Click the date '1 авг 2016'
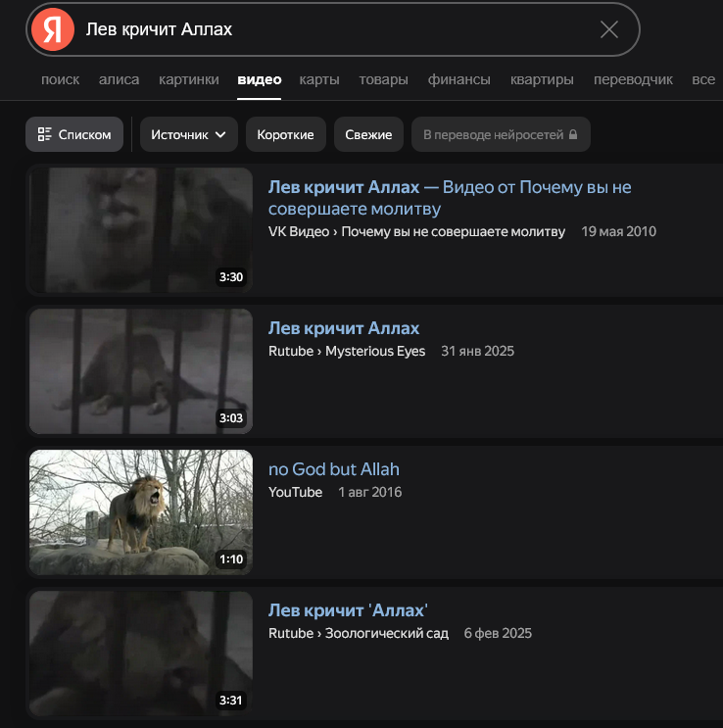 click(x=370, y=492)
